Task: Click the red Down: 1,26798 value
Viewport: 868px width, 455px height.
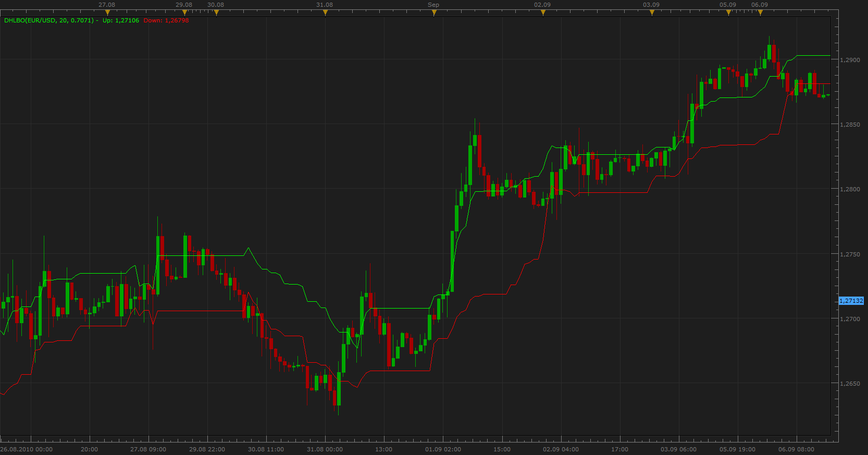Action: click(166, 20)
